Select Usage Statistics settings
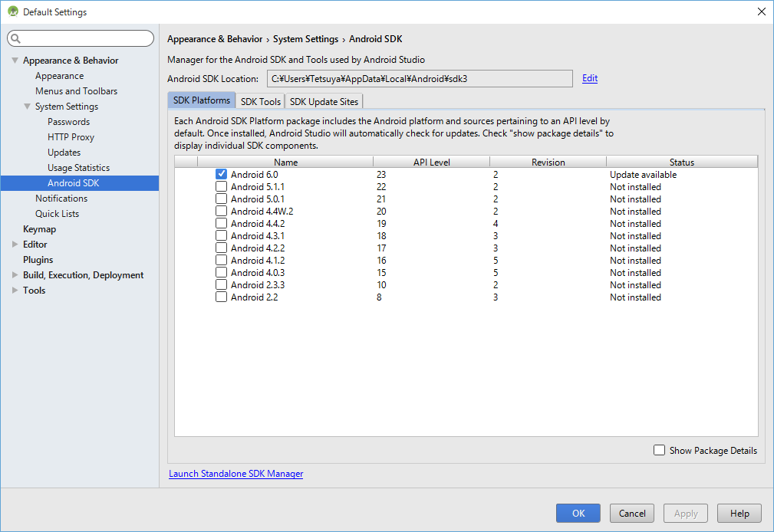 78,167
